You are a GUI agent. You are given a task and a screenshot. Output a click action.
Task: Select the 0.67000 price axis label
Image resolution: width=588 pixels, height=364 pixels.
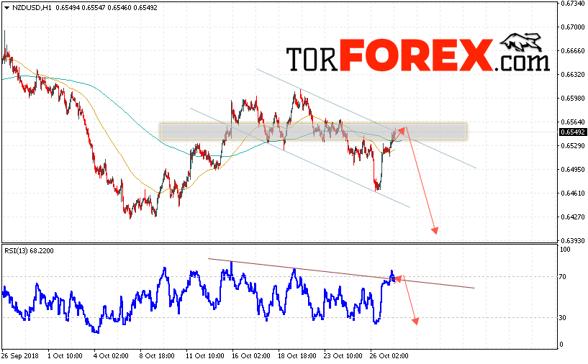573,27
